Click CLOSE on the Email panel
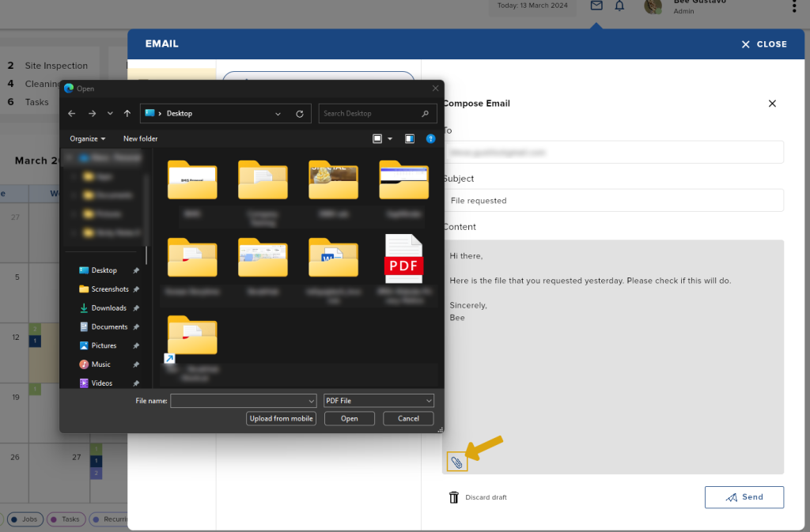The height and width of the screenshot is (532, 810). (x=764, y=44)
